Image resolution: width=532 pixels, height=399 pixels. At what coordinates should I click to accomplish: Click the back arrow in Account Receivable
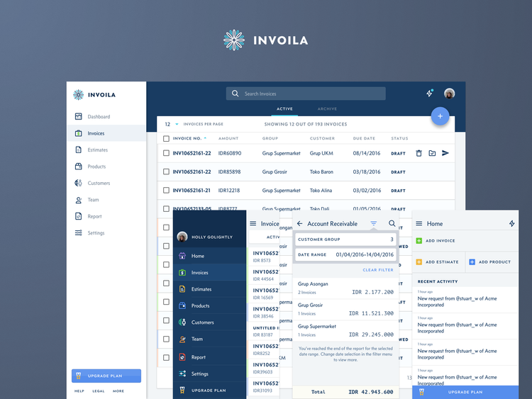pos(299,224)
